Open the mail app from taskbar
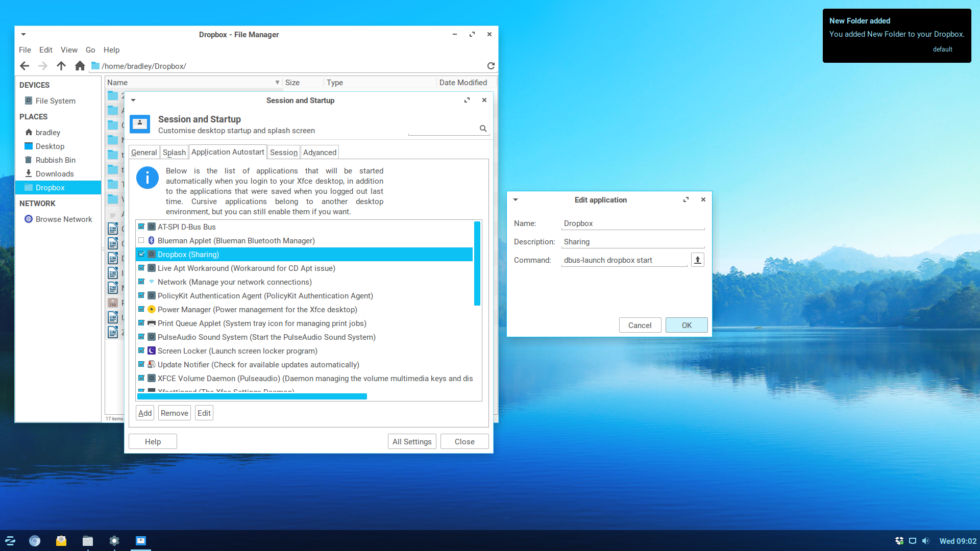Screen dimensions: 980x551 pos(61,541)
